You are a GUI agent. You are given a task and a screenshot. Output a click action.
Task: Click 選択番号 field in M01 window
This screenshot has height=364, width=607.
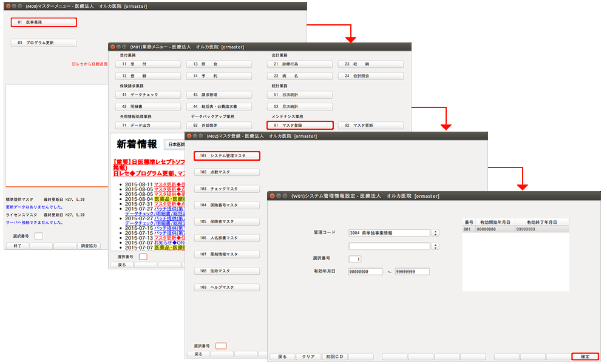pos(143,257)
